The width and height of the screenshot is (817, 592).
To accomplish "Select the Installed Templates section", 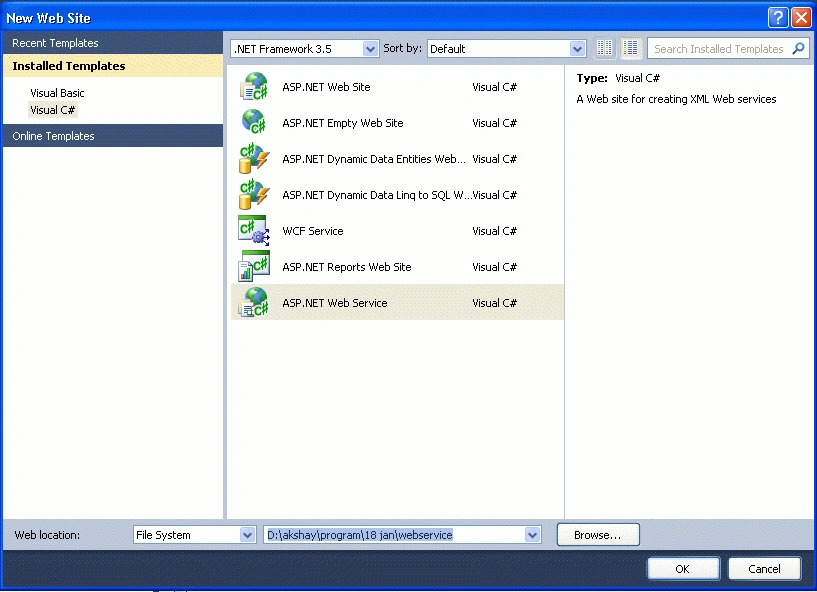I will (x=113, y=66).
